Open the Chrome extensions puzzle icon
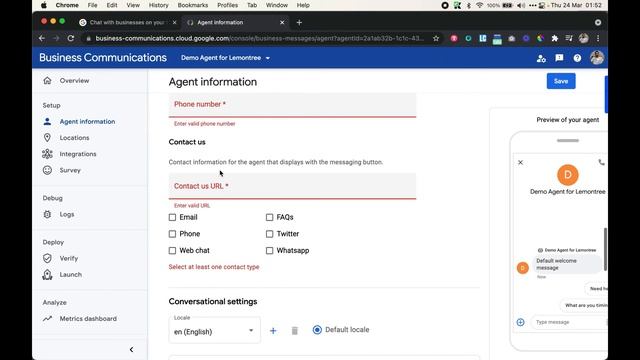 click(x=554, y=38)
